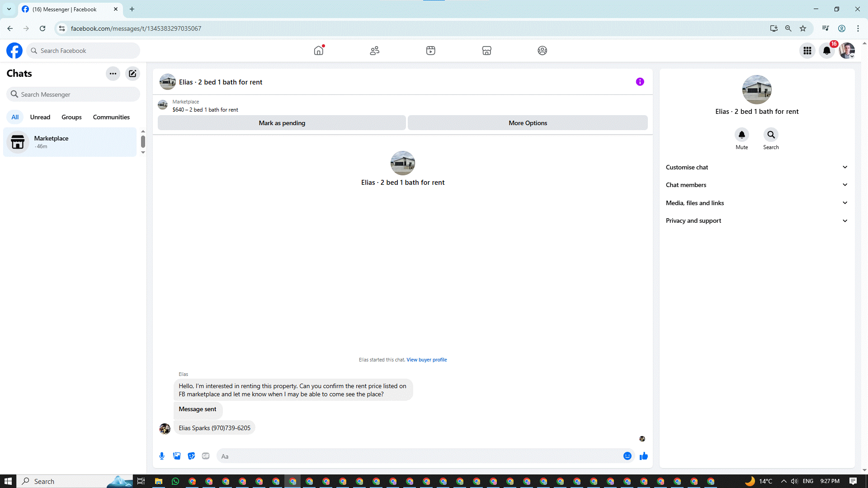The height and width of the screenshot is (488, 868).
Task: Click Elias's sender avatar beside the message
Action: coord(165,428)
